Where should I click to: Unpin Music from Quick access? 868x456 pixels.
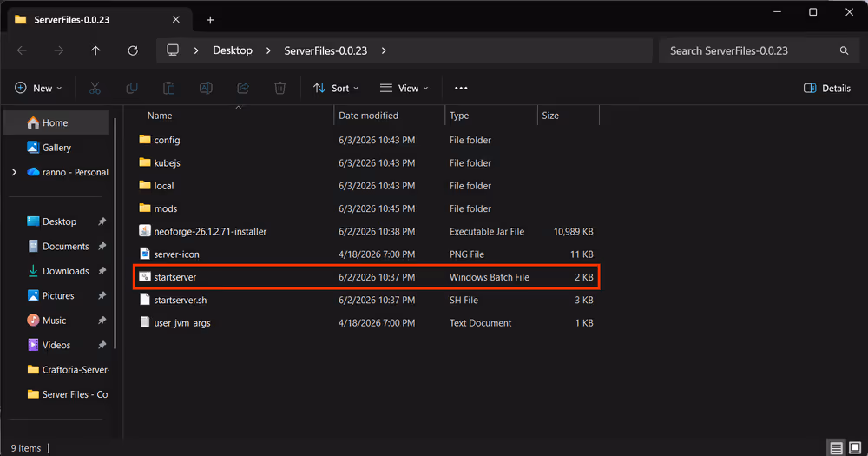[x=102, y=321]
